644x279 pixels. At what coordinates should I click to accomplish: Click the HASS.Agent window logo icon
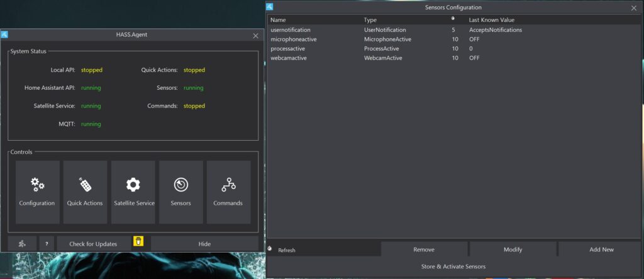point(5,35)
